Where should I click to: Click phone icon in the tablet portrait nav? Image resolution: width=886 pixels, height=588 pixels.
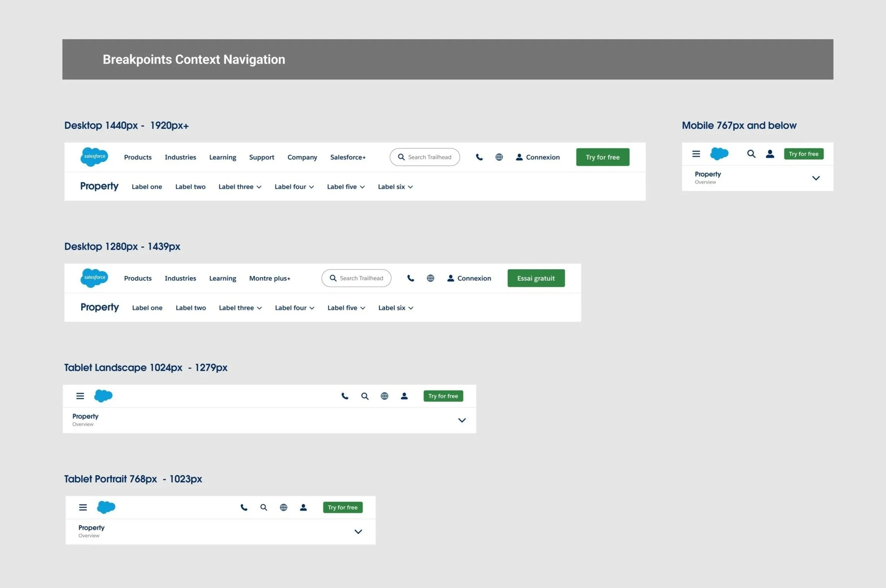[x=244, y=507]
